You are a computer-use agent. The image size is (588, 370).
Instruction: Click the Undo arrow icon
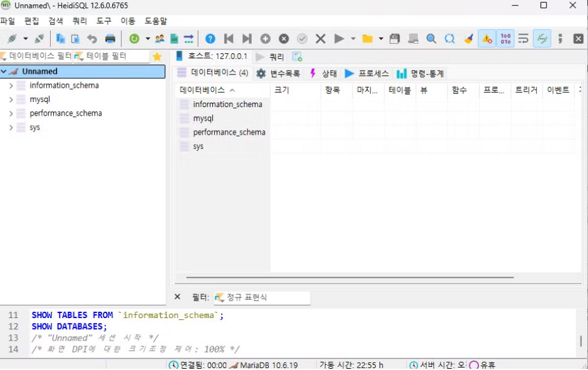point(92,39)
